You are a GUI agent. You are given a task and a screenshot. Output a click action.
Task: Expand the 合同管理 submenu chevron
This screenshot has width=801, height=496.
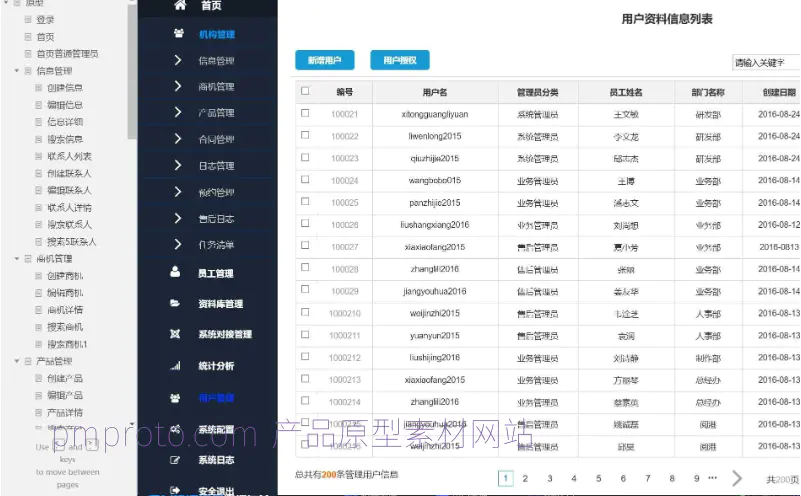pos(178,139)
